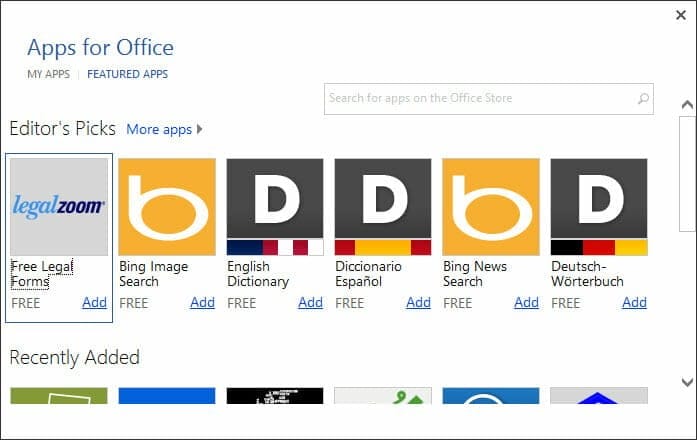
Task: Add the Bing News Search app
Action: [526, 303]
